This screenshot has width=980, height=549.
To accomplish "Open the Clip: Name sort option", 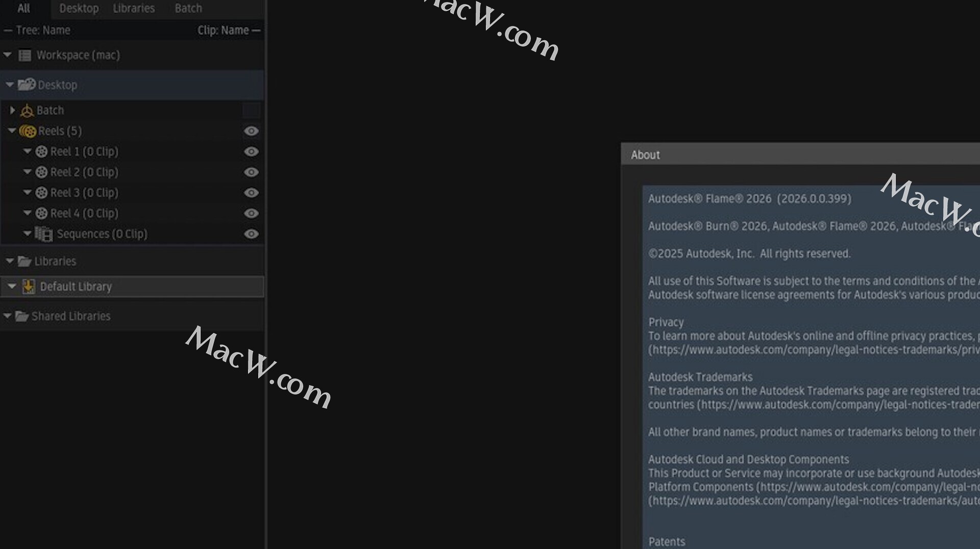I will pyautogui.click(x=229, y=30).
